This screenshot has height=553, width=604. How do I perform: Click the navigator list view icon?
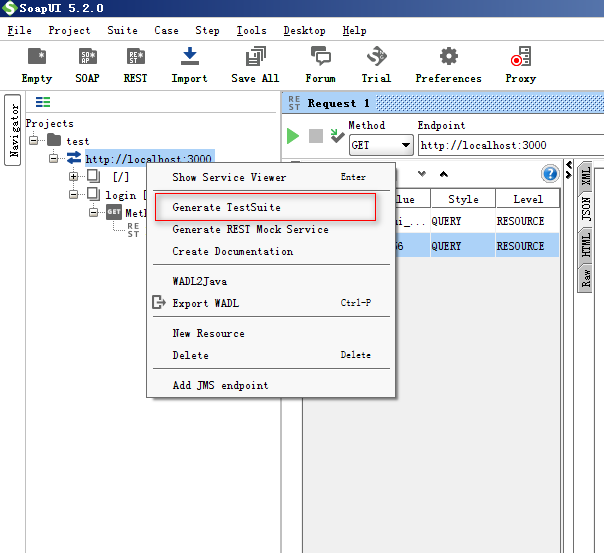(x=43, y=102)
